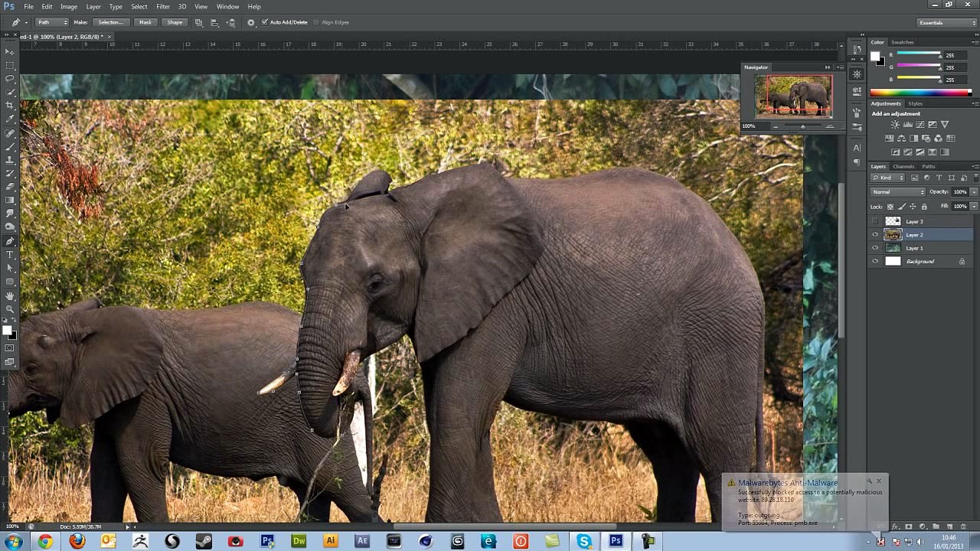This screenshot has width=980, height=551.
Task: Open the Path mode dropdown
Action: [52, 22]
